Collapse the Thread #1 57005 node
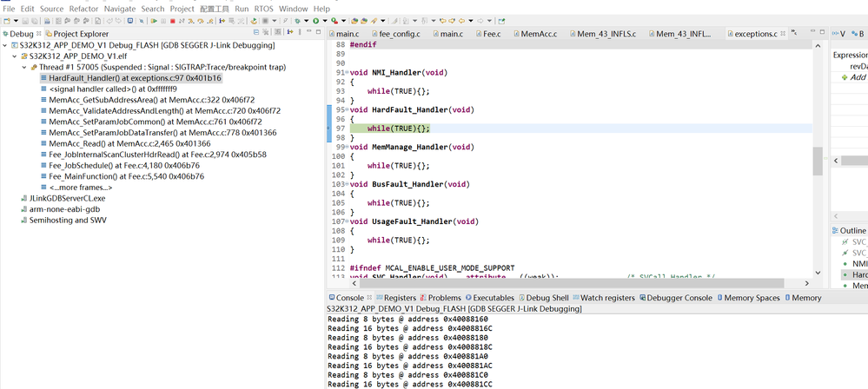This screenshot has width=868, height=389. pos(23,68)
